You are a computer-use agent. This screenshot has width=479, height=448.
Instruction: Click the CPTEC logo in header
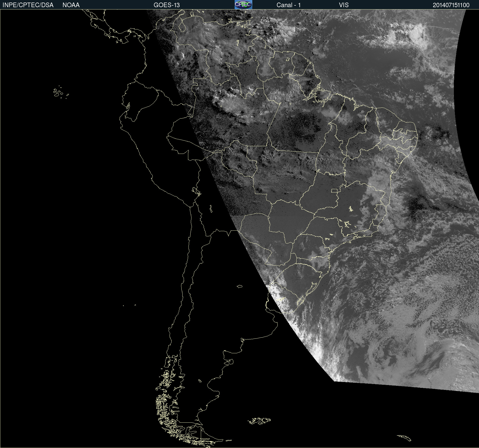point(243,5)
